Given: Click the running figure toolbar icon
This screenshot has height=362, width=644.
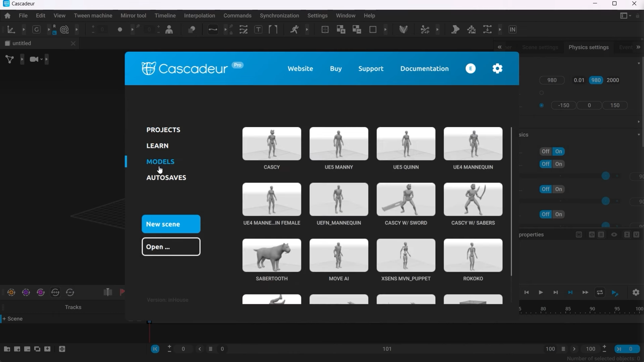Looking at the screenshot, I should pos(294,30).
